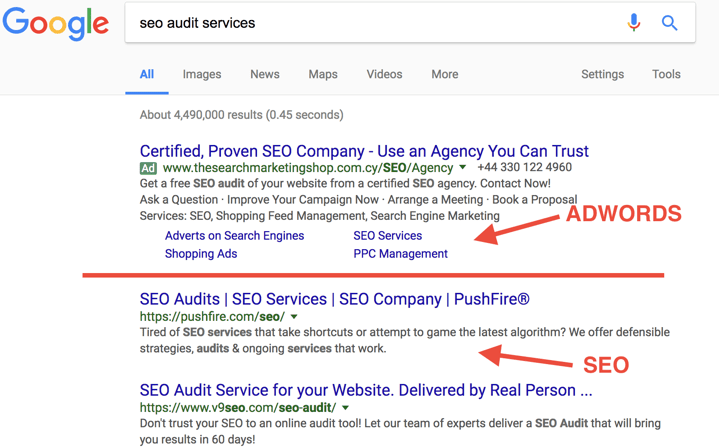Open the search Tools options
This screenshot has width=719, height=447.
coord(666,74)
